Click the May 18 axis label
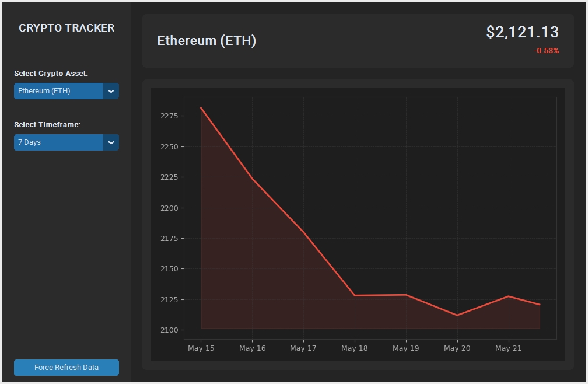 pos(355,348)
